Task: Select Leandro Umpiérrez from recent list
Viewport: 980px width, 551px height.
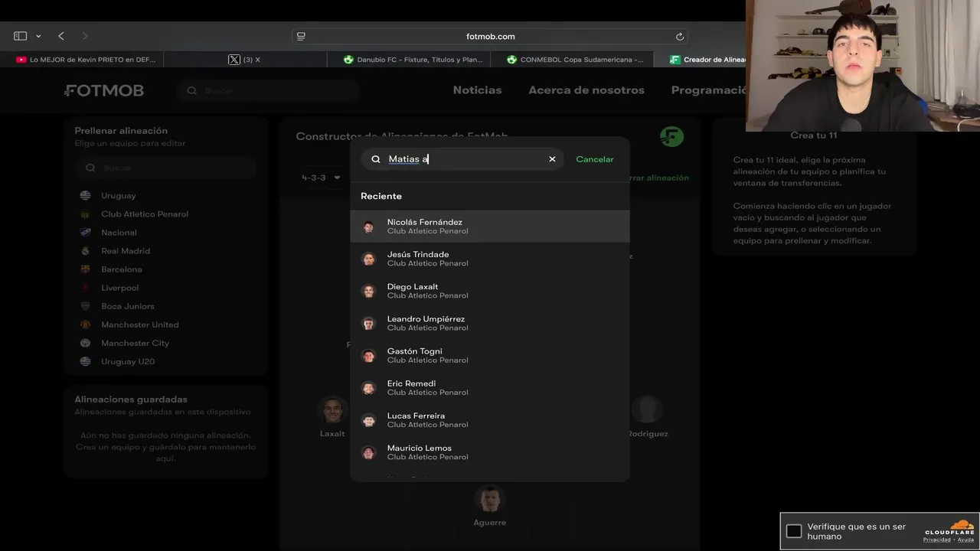Action: 490,323
